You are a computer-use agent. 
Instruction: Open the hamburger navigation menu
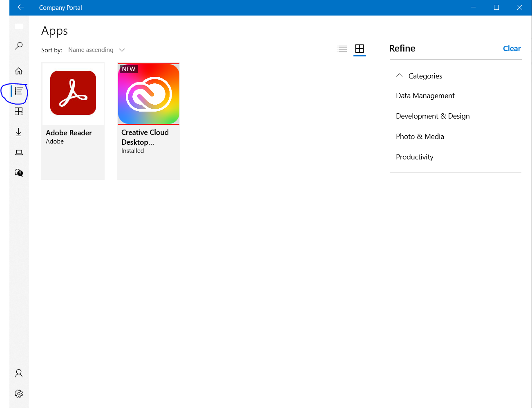pos(19,26)
